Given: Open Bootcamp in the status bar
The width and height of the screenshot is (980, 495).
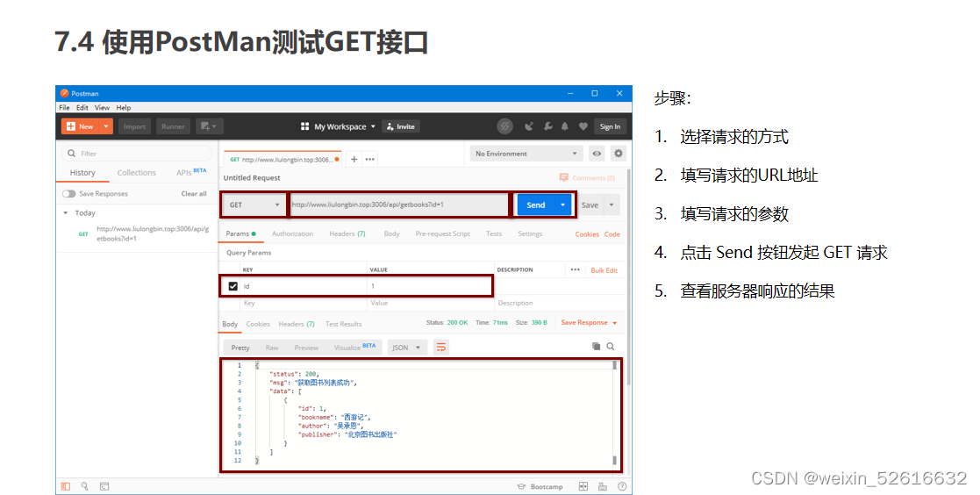Looking at the screenshot, I should point(540,486).
